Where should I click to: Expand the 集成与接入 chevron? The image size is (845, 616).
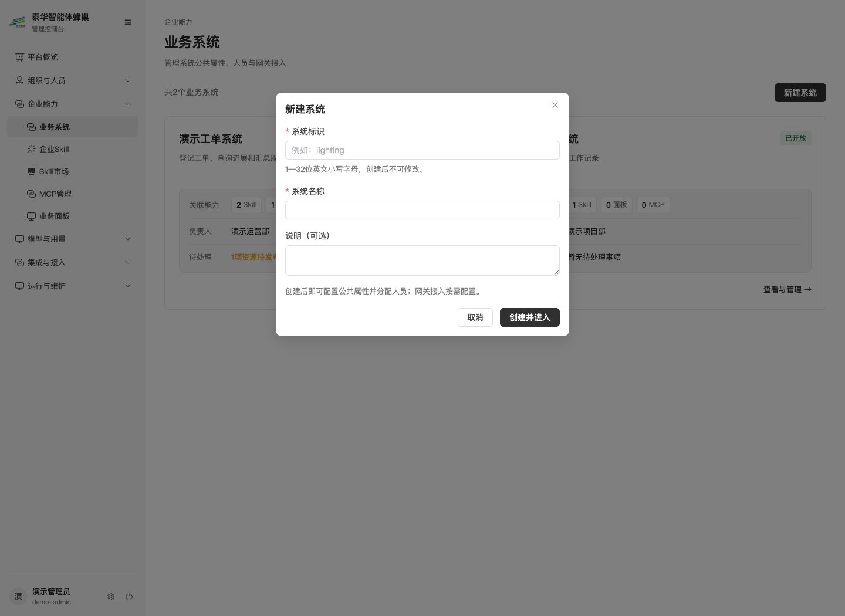pyautogui.click(x=128, y=262)
